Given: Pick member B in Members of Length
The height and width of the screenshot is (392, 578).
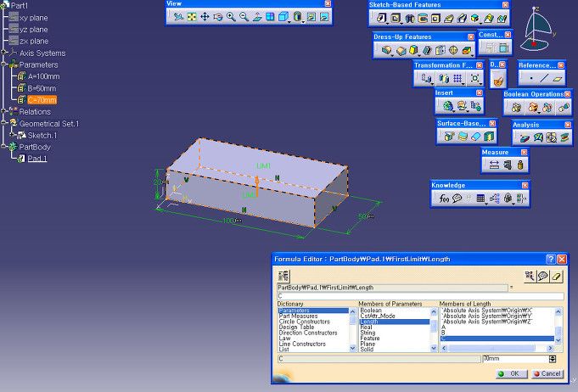Looking at the screenshot, I should click(443, 333).
